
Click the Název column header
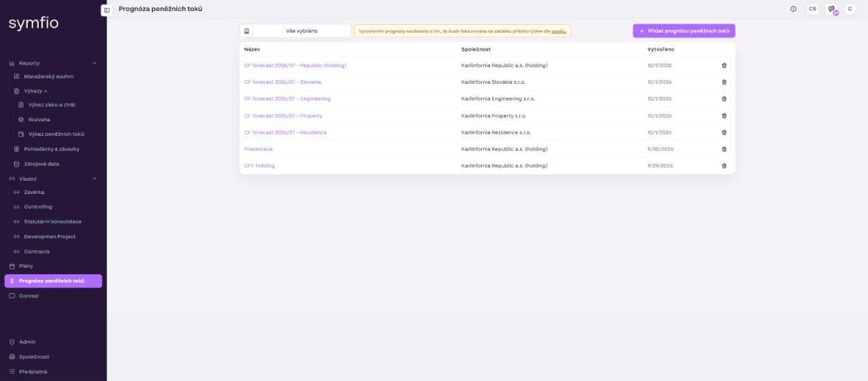[252, 49]
